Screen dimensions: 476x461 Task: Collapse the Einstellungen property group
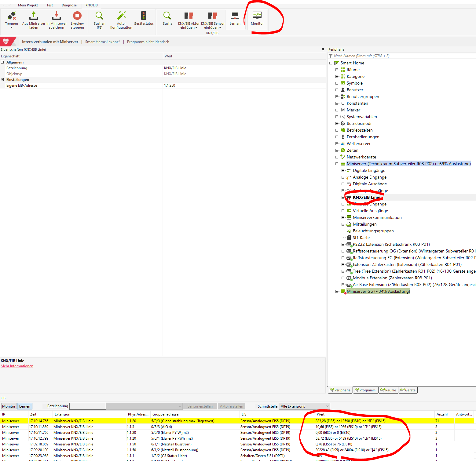point(2,80)
